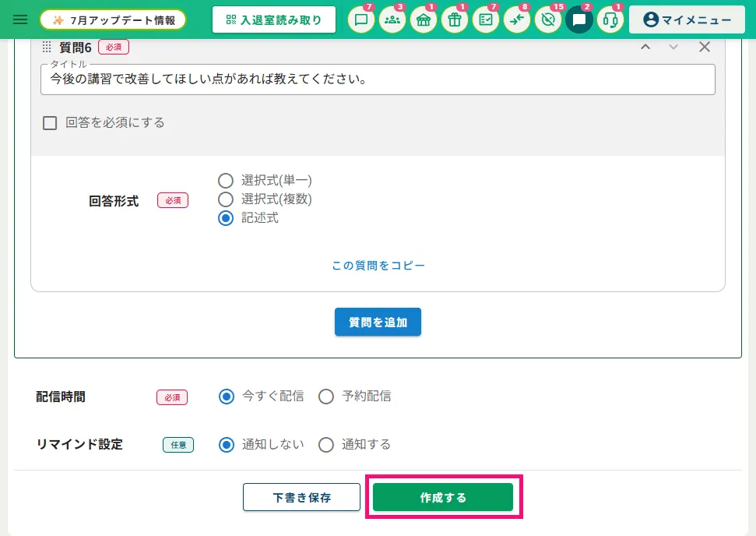The width and height of the screenshot is (756, 536).
Task: Click the question 6 title text field
Action: tap(378, 79)
